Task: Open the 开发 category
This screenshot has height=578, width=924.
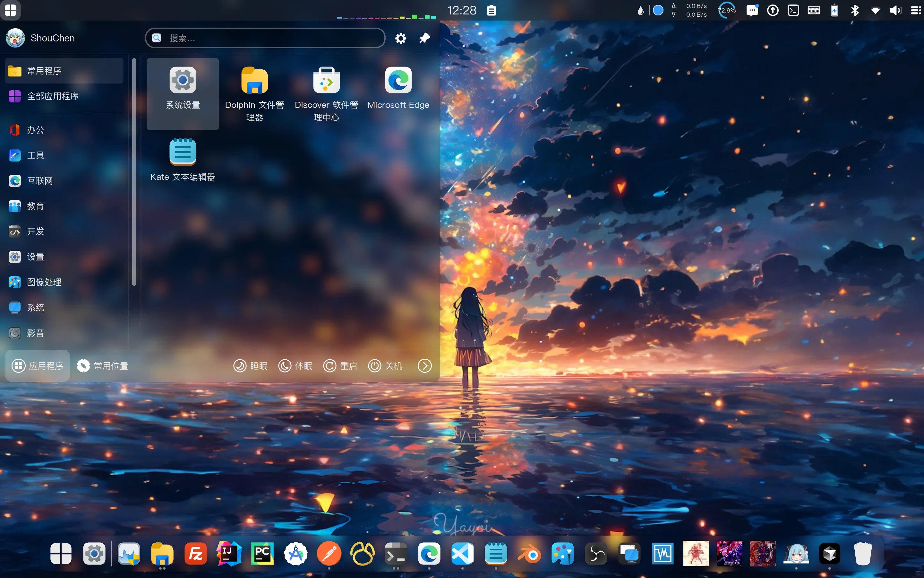Action: click(x=64, y=231)
